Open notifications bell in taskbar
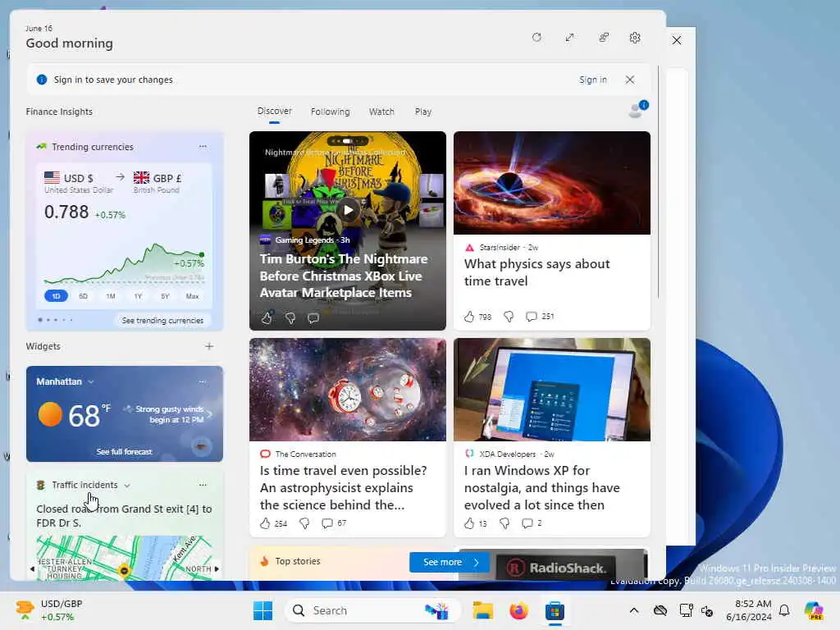This screenshot has height=630, width=840. 784,610
